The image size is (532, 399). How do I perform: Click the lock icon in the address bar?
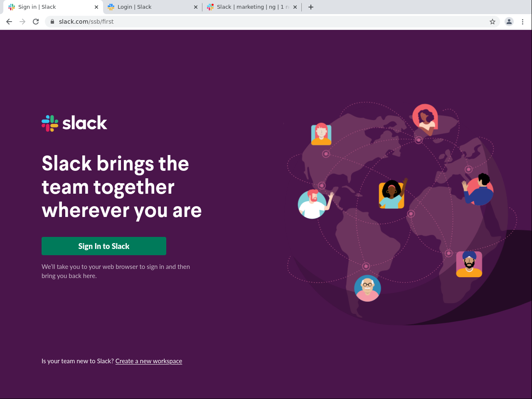52,22
